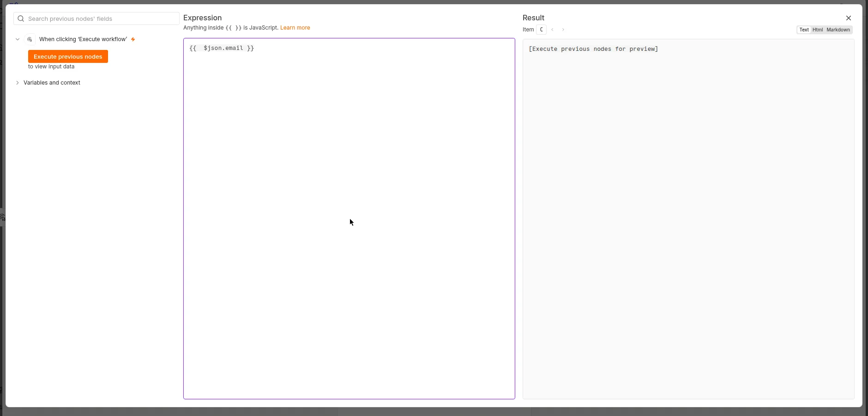Click the orange lightning bolt trigger icon

tap(133, 39)
